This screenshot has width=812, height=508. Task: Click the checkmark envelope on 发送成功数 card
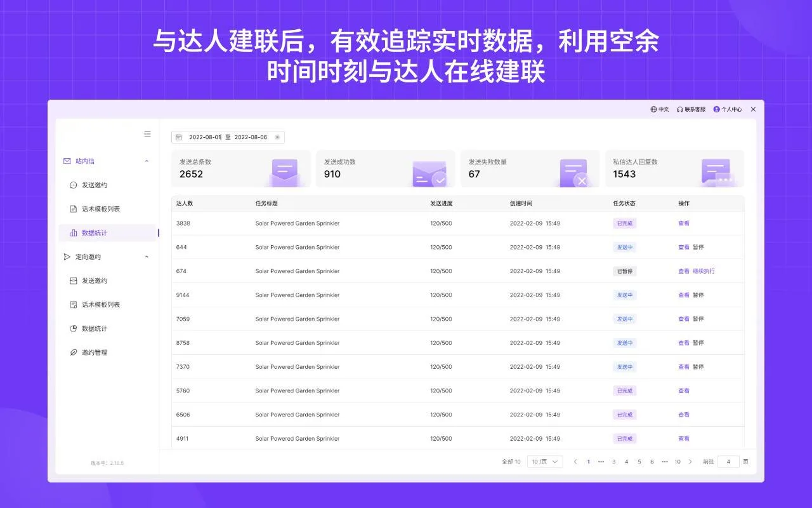click(x=429, y=173)
